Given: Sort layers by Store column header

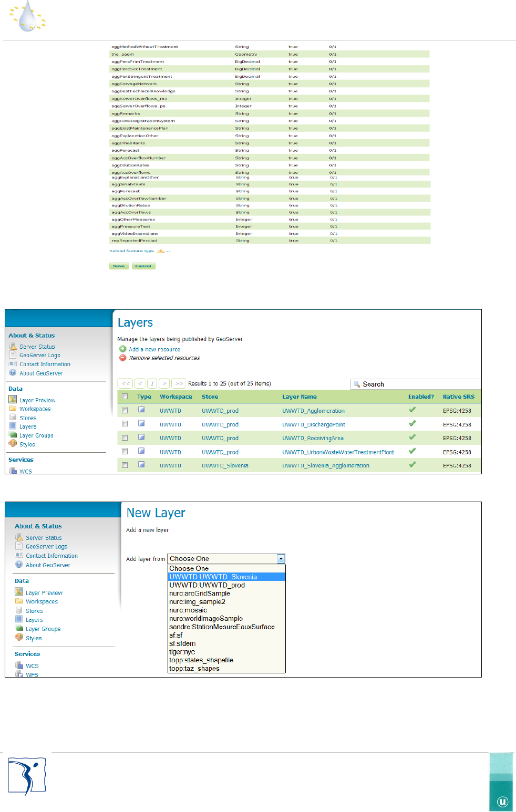Looking at the screenshot, I should (x=210, y=397).
